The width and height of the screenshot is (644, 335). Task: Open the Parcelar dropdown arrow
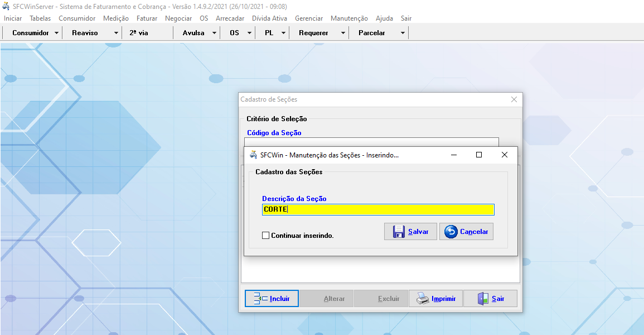(x=403, y=33)
